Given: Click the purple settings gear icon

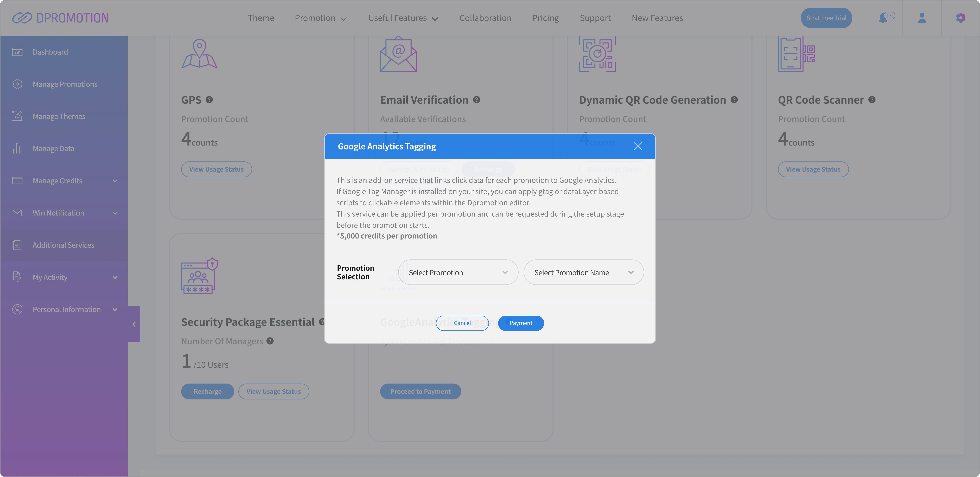Looking at the screenshot, I should tap(961, 18).
